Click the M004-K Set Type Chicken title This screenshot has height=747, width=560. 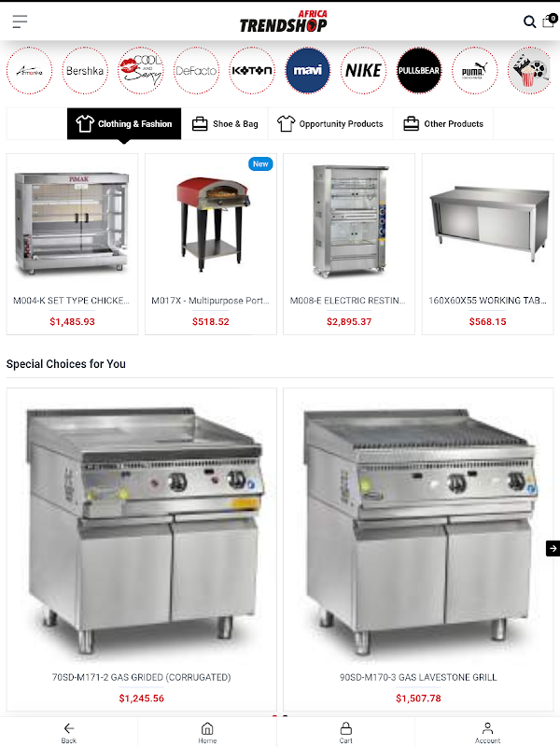pos(72,301)
